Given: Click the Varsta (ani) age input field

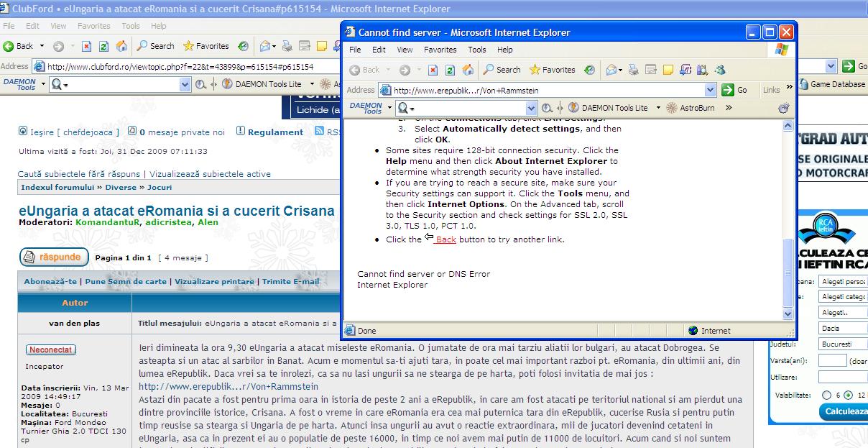Looking at the screenshot, I should 832,360.
